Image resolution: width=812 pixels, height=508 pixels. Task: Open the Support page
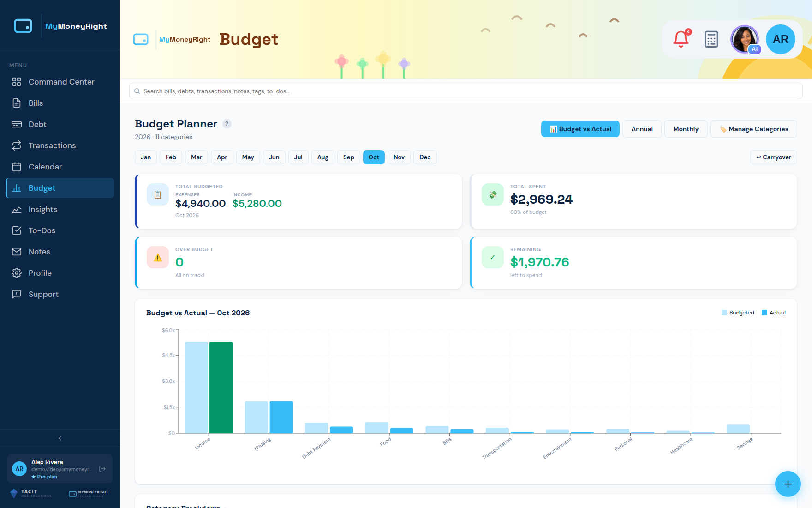coord(60,294)
